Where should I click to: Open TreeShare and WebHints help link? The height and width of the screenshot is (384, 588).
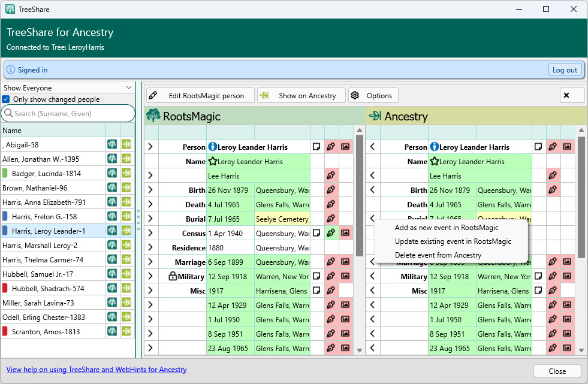coord(97,370)
